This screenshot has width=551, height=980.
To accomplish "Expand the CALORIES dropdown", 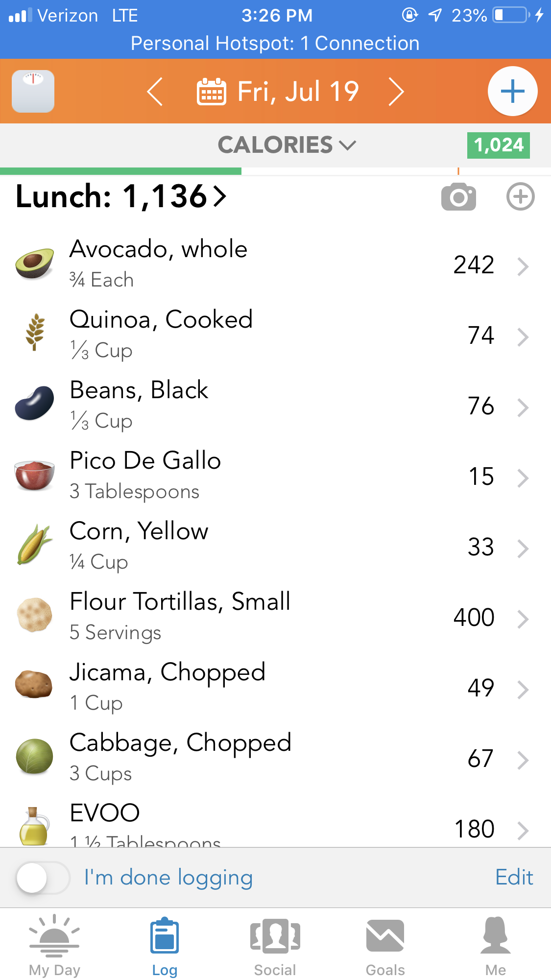I will (287, 145).
